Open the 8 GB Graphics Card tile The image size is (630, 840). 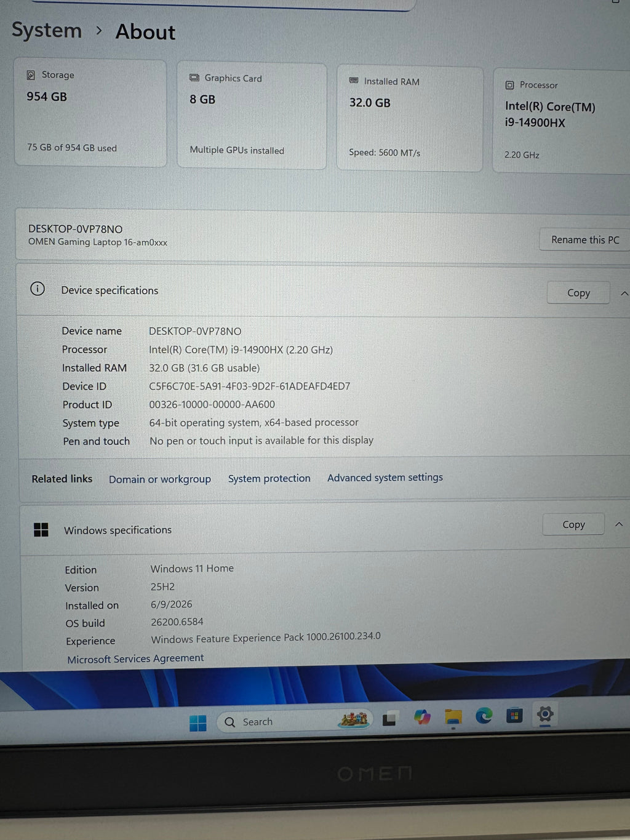point(252,115)
